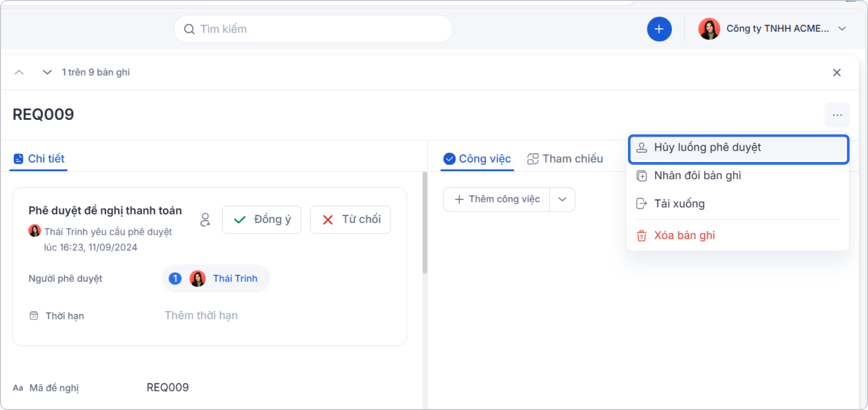Screen dimensions: 868x410
Task: Approve with the Đồng ý button
Action: coord(262,220)
